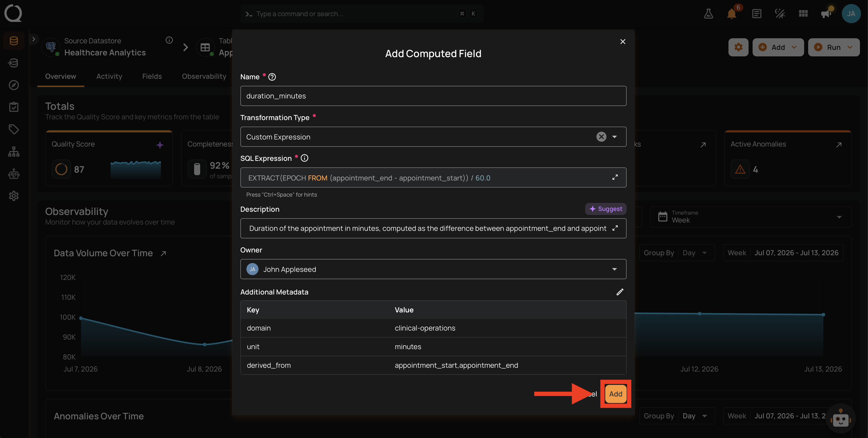Click the info icon beside Source Datastore
The image size is (868, 438).
(169, 40)
